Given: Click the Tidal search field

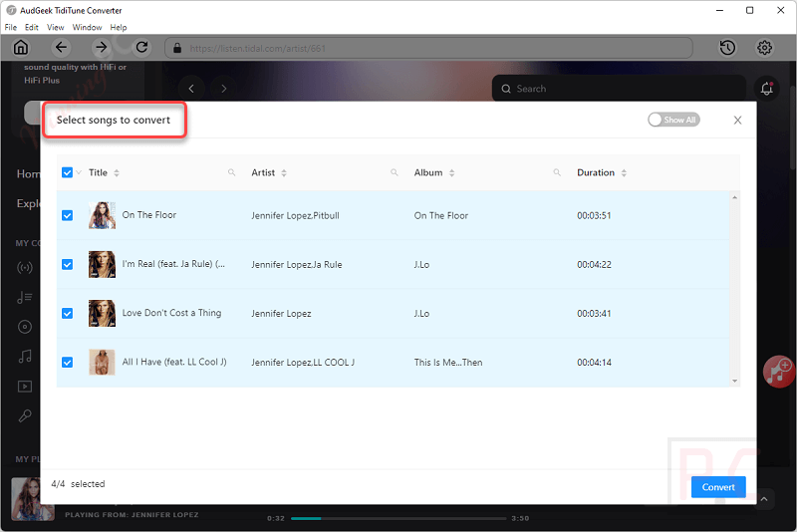Looking at the screenshot, I should (619, 89).
